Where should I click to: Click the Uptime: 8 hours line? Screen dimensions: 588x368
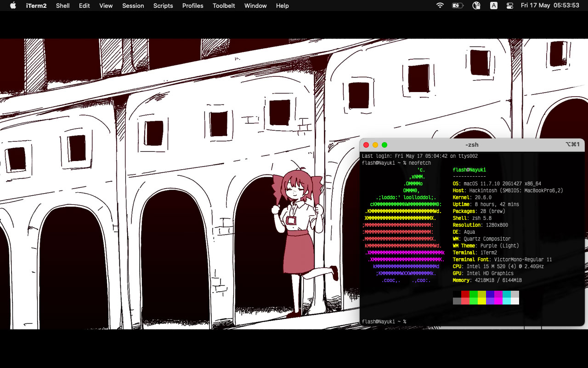point(486,204)
